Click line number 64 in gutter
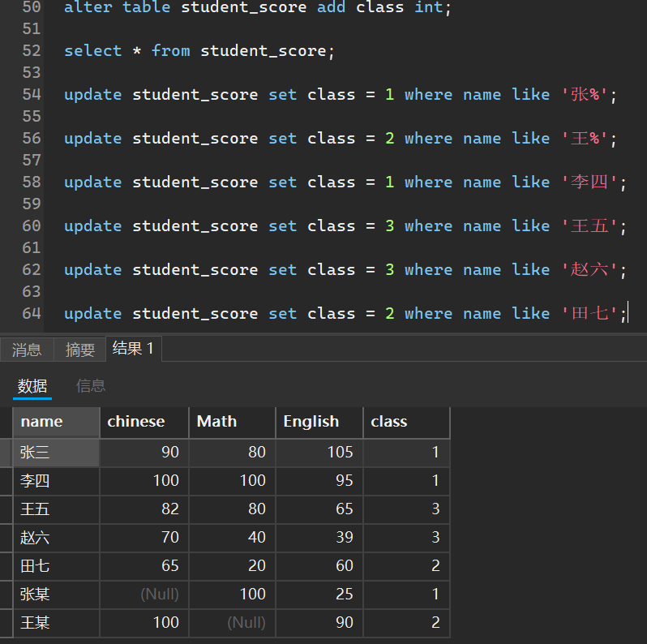Viewport: 647px width, 644px height. click(32, 313)
